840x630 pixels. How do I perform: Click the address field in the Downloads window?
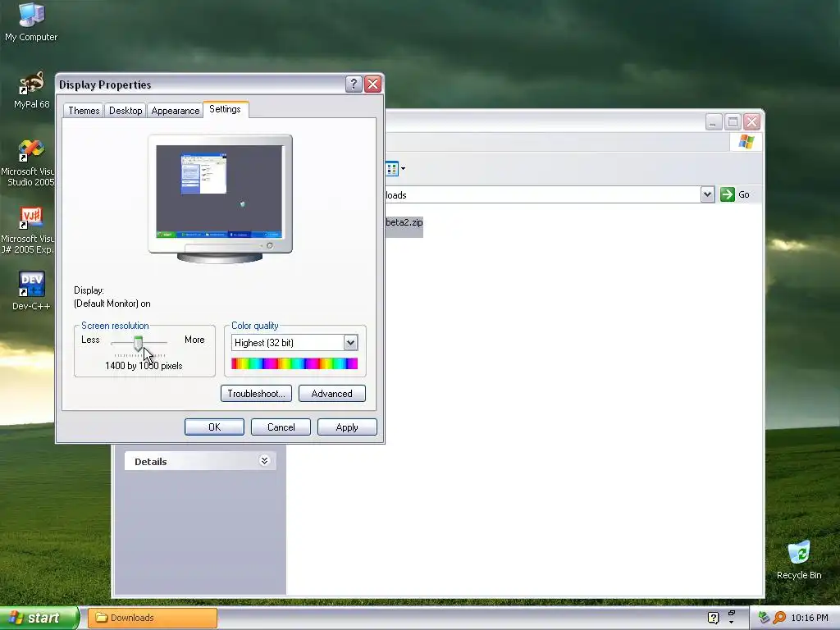542,194
